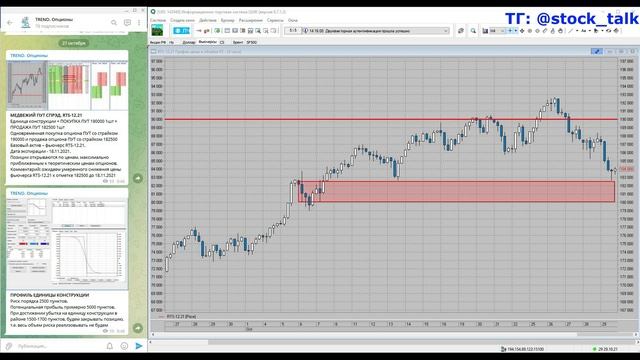Open the Расширения menu

tap(251, 20)
